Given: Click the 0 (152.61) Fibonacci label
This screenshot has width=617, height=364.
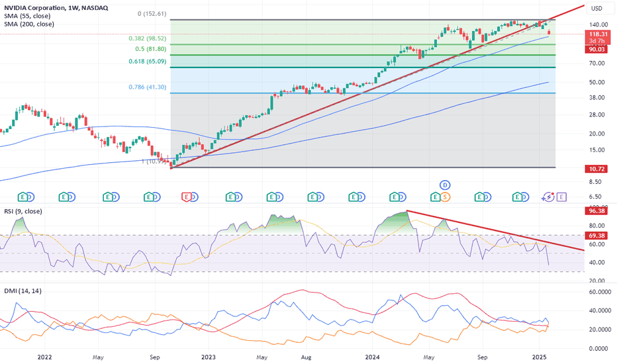Looking at the screenshot, I should pos(152,14).
